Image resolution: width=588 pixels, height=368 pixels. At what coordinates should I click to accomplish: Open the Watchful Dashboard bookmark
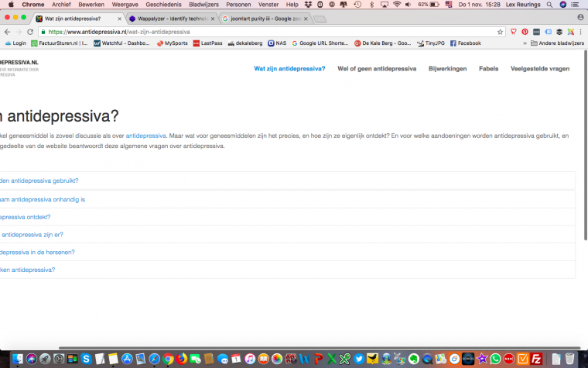tap(121, 43)
